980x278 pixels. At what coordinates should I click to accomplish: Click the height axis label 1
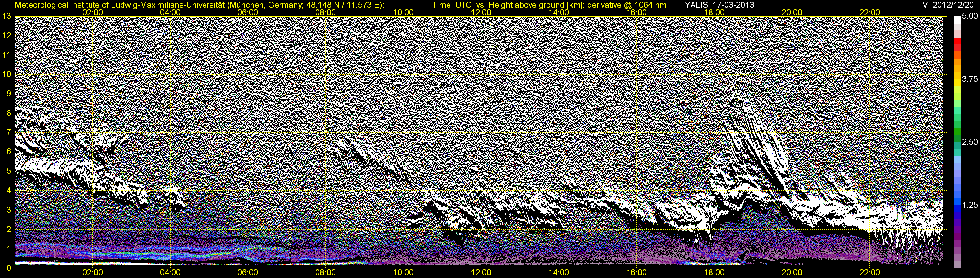(x=9, y=249)
